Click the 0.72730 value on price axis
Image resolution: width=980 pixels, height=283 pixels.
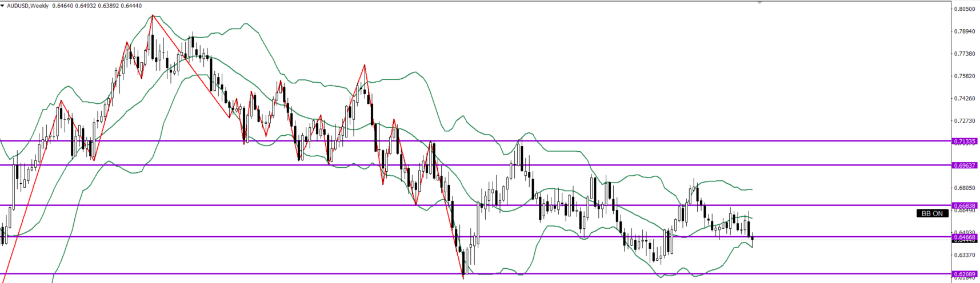pyautogui.click(x=965, y=121)
